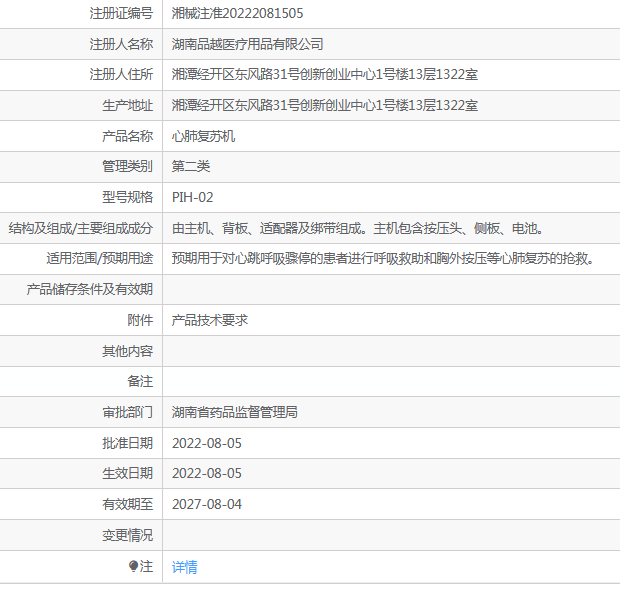Click the expiry date 2027-08-04
This screenshot has height=594, width=620.
(207, 504)
